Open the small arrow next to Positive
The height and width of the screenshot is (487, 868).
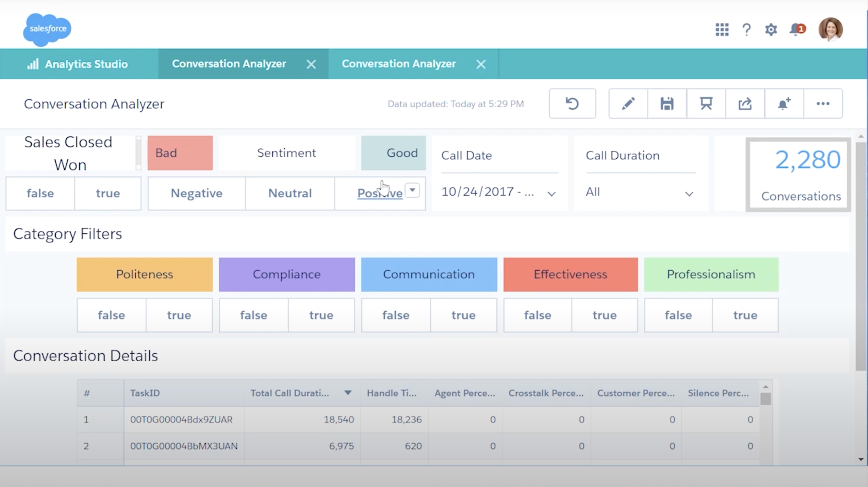[x=412, y=190]
